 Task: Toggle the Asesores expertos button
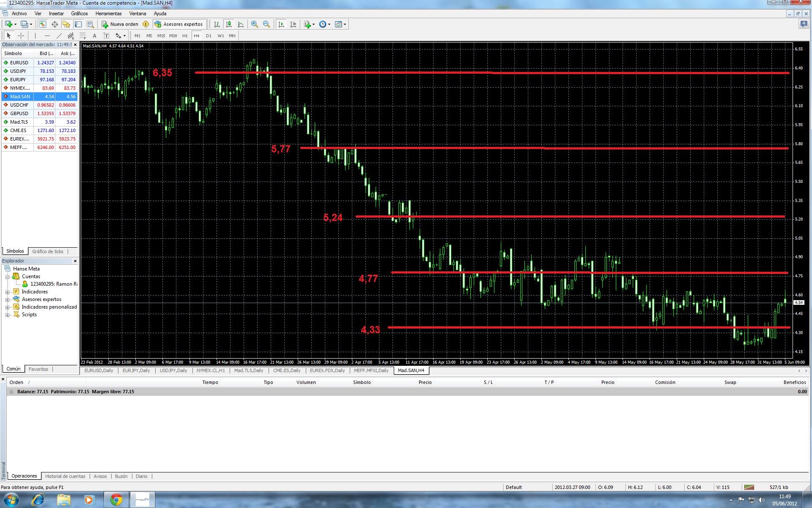click(179, 24)
